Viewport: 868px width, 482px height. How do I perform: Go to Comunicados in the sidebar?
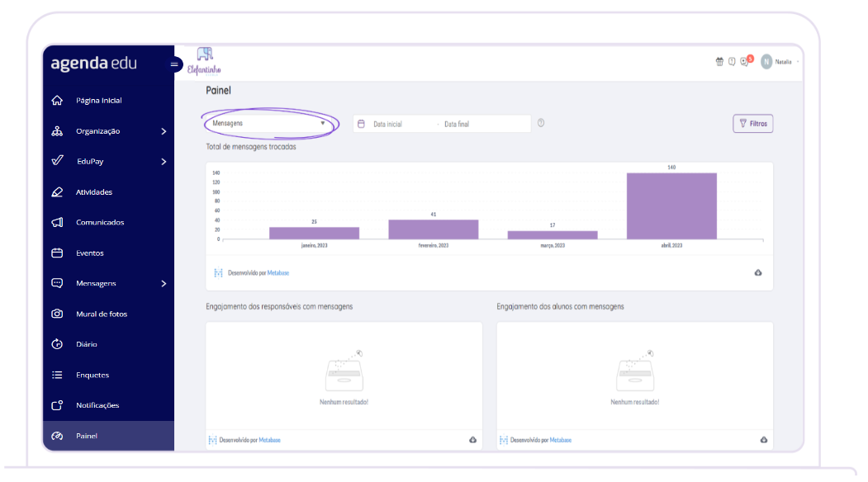pyautogui.click(x=99, y=222)
